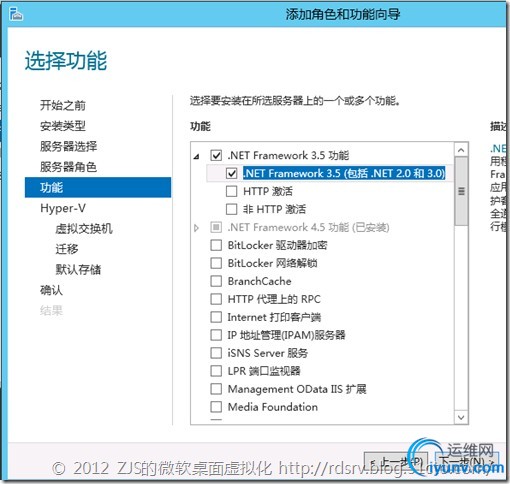Open the 服务器角色 step
The image size is (510, 484).
(x=68, y=167)
